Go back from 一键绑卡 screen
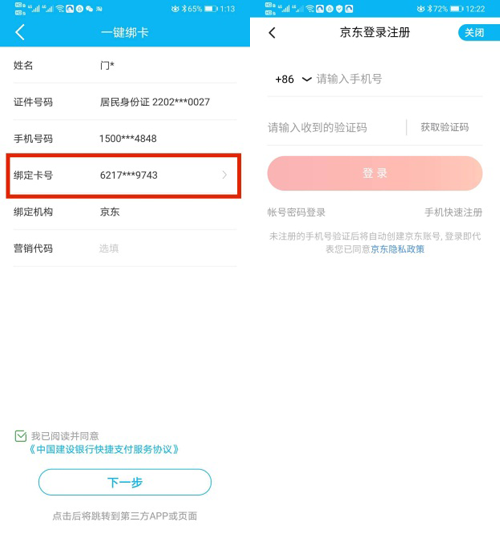The height and width of the screenshot is (543, 500). [x=20, y=33]
